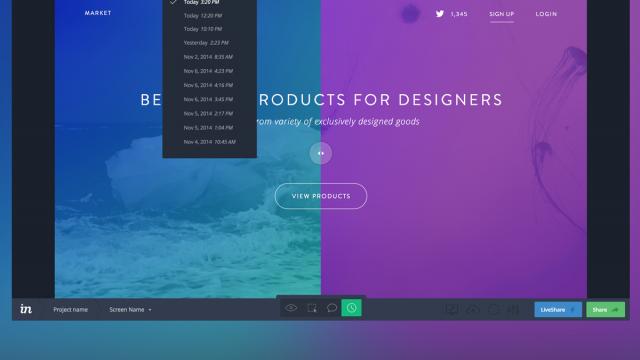Open comment mode speech bubble icon
The height and width of the screenshot is (360, 640).
tap(332, 308)
